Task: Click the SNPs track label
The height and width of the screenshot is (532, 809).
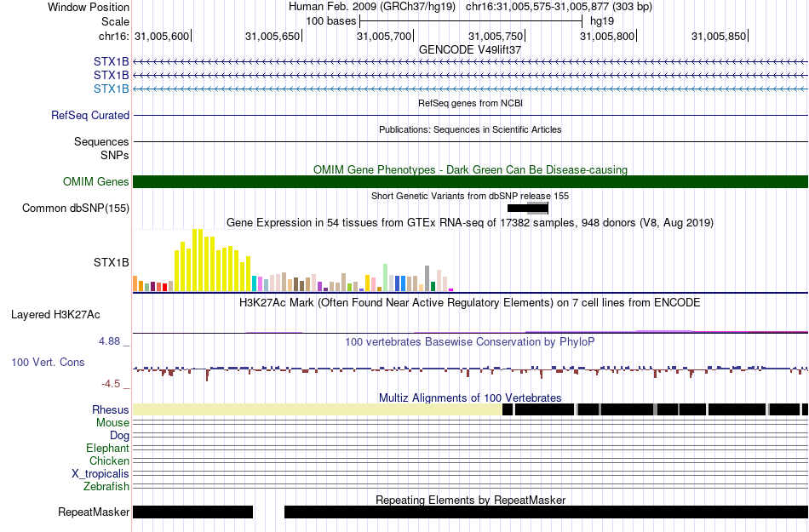Action: [115, 155]
